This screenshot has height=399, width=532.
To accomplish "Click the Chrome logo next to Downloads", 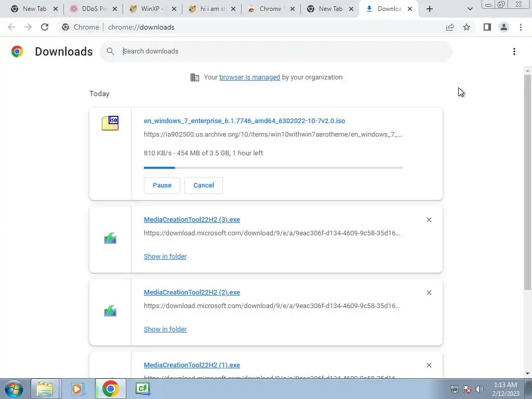I will point(17,51).
